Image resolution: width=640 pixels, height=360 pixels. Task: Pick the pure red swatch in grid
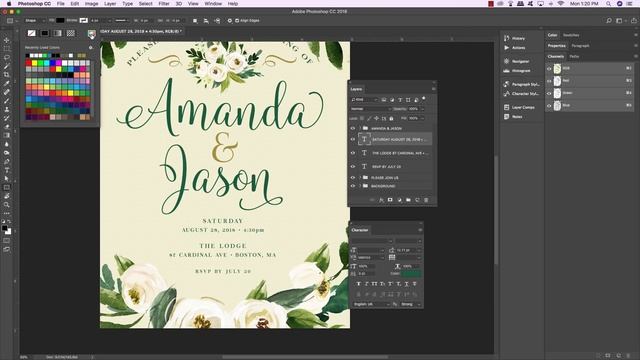(x=28, y=63)
